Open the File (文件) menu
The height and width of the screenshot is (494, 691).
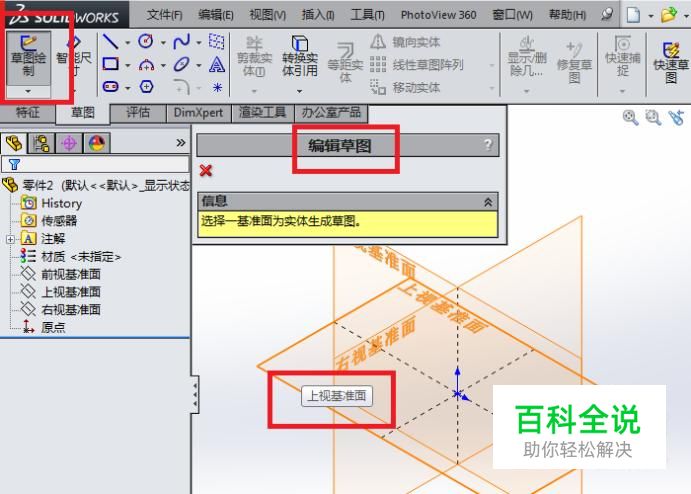(164, 15)
